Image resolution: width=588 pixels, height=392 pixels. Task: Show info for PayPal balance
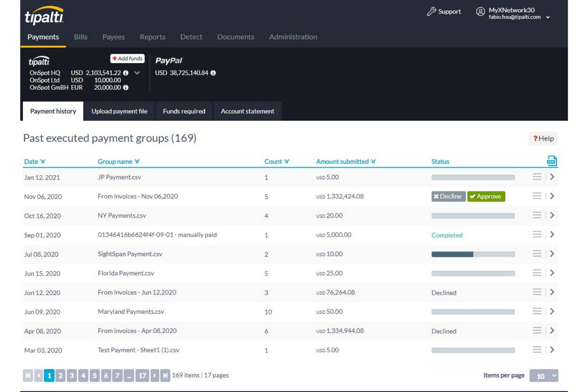(x=213, y=73)
